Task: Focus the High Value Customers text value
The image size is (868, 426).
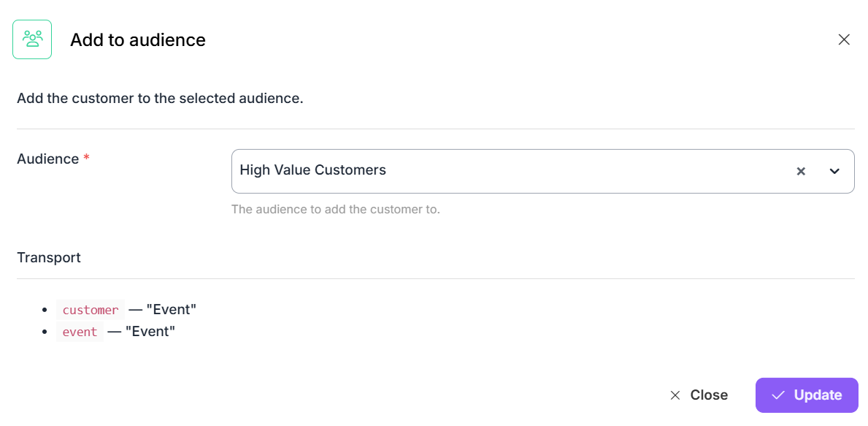Action: click(312, 170)
